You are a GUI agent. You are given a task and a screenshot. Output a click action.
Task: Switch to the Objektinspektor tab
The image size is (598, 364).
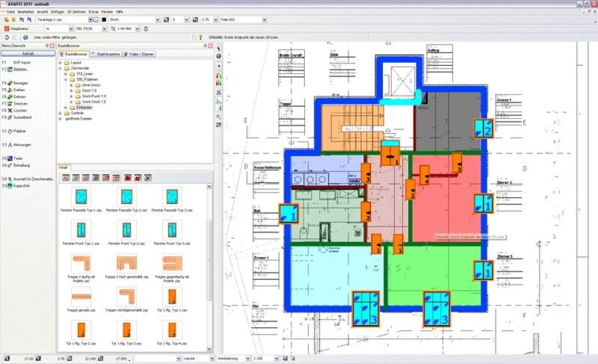(107, 54)
